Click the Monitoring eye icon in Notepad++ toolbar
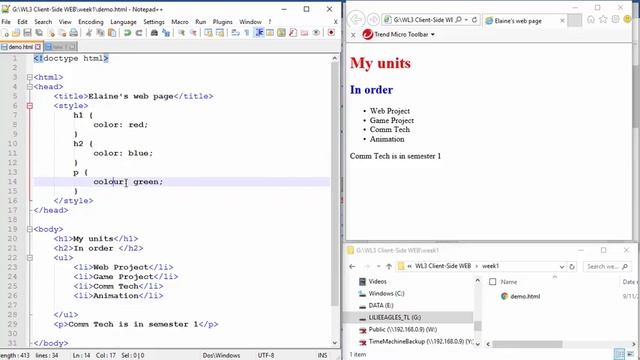The image size is (640, 360). (x=316, y=33)
